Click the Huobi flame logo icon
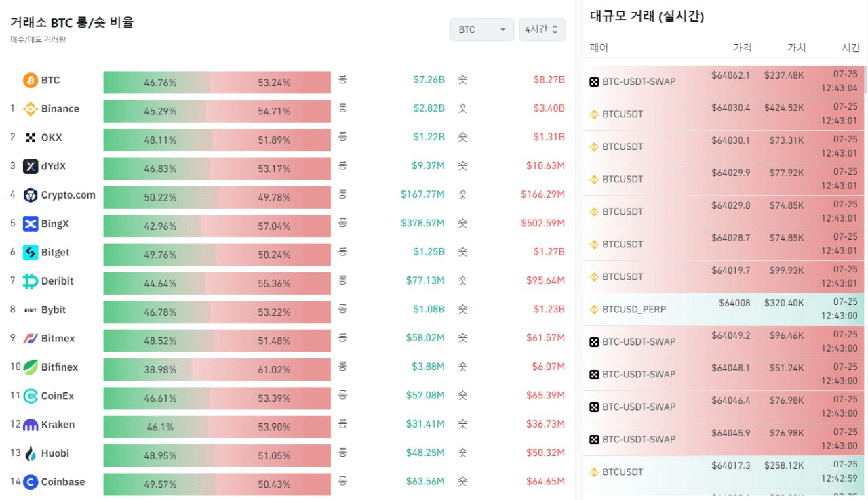The width and height of the screenshot is (868, 500). [31, 453]
